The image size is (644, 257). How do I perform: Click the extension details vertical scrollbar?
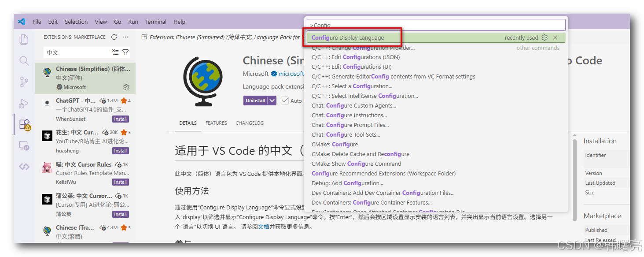574,180
